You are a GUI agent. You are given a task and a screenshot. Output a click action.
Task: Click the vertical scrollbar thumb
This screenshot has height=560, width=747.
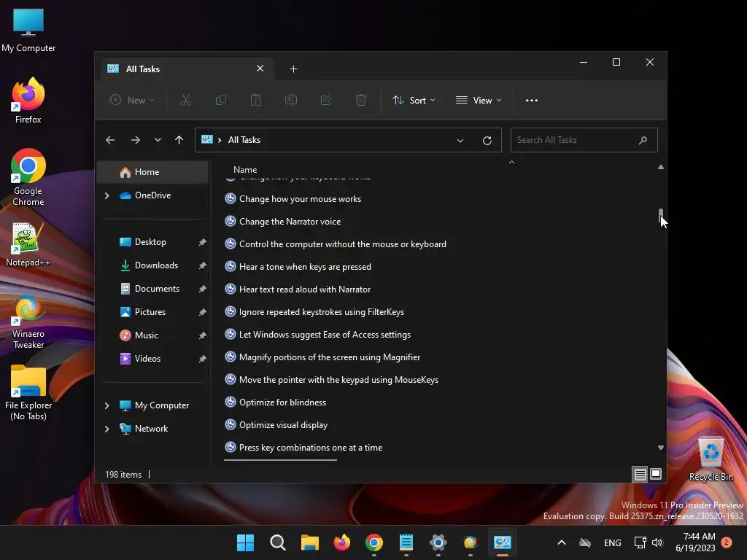pos(661,216)
